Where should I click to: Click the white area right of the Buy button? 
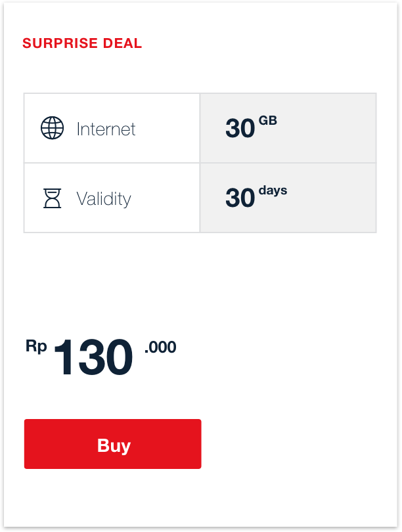[x=296, y=444]
